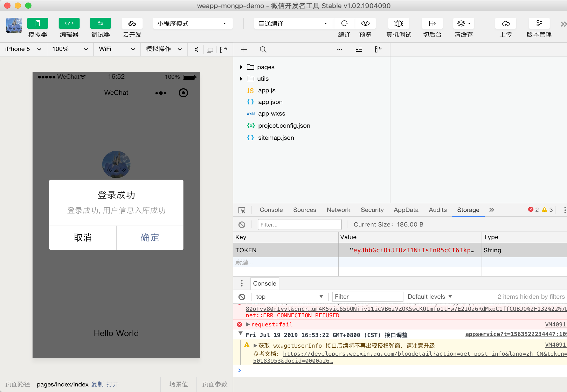Open the Default levels dropdown

click(x=430, y=297)
